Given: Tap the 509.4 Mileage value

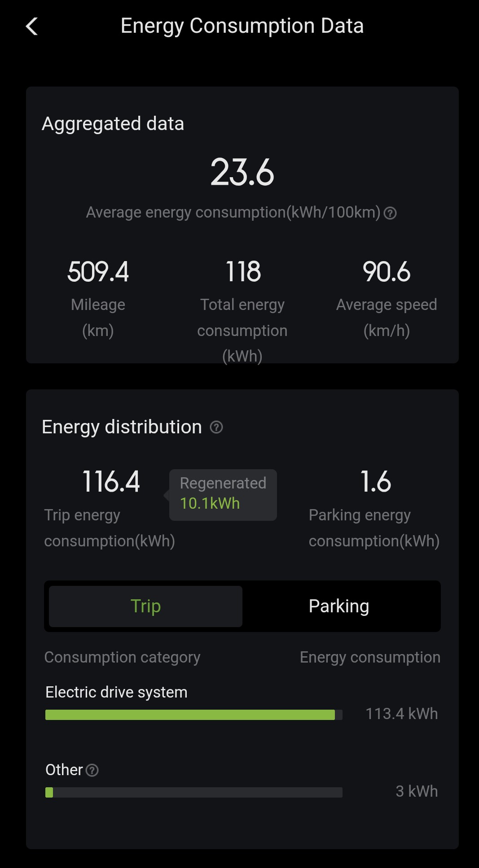Looking at the screenshot, I should click(98, 272).
